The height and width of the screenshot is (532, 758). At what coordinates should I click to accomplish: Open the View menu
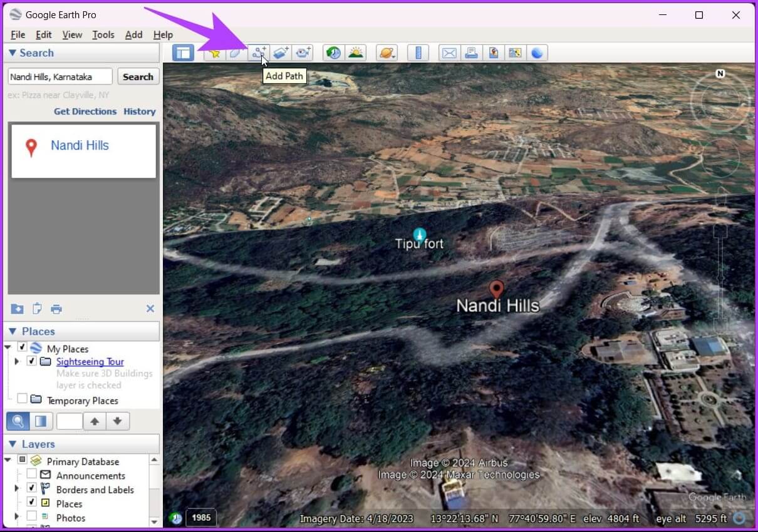click(72, 34)
